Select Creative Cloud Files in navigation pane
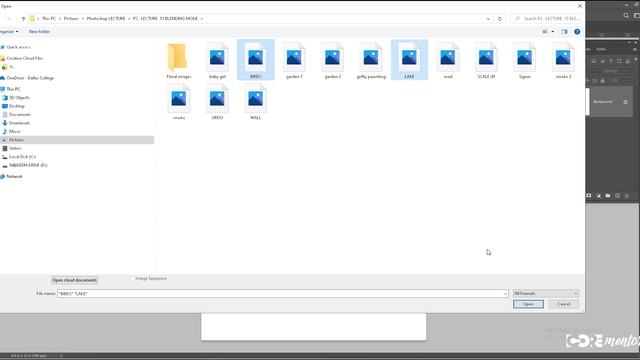Viewport: 640px width, 360px height. (x=24, y=58)
